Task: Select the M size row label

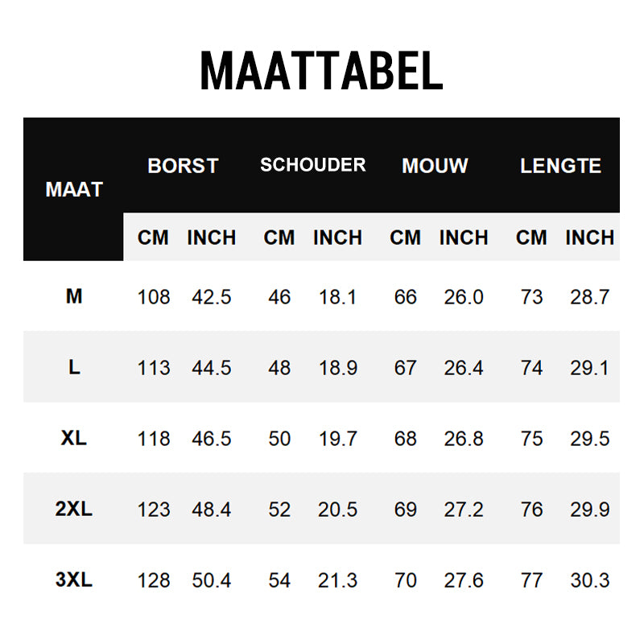Action: coord(74,296)
